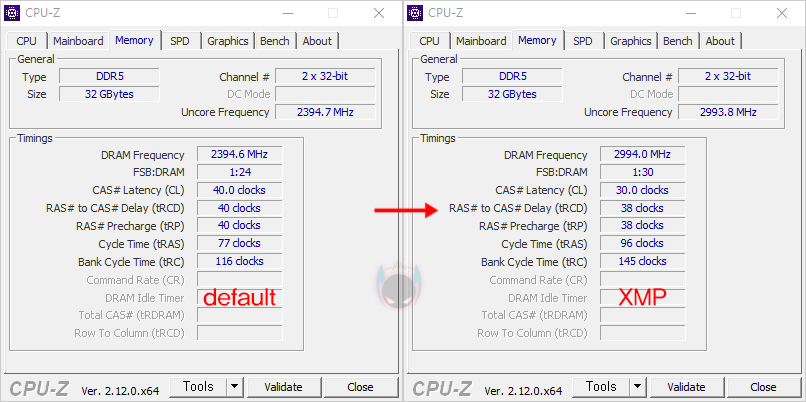Click Uncore Frequency 2993.8 MHz value
The height and width of the screenshot is (402, 806).
[728, 112]
